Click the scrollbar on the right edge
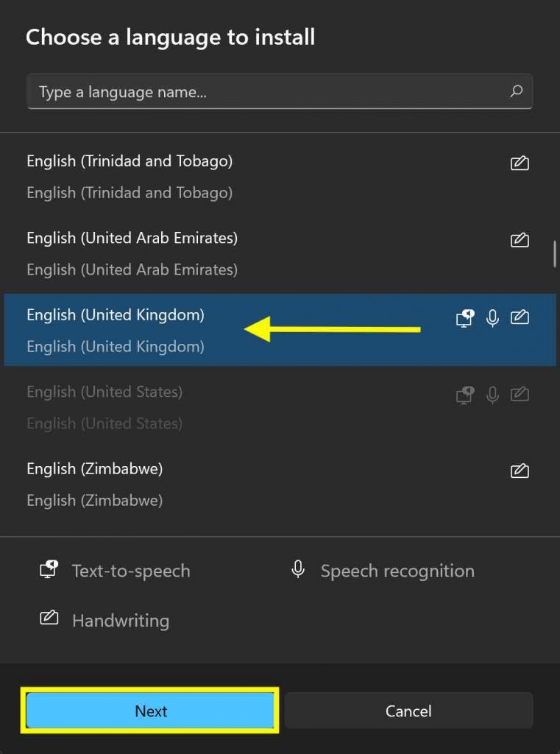 [x=556, y=254]
